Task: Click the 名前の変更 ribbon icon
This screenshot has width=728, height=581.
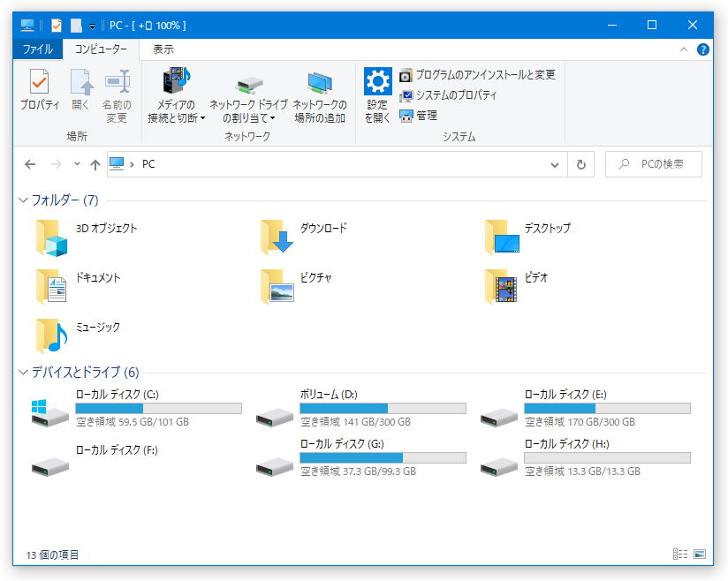Action: (117, 82)
